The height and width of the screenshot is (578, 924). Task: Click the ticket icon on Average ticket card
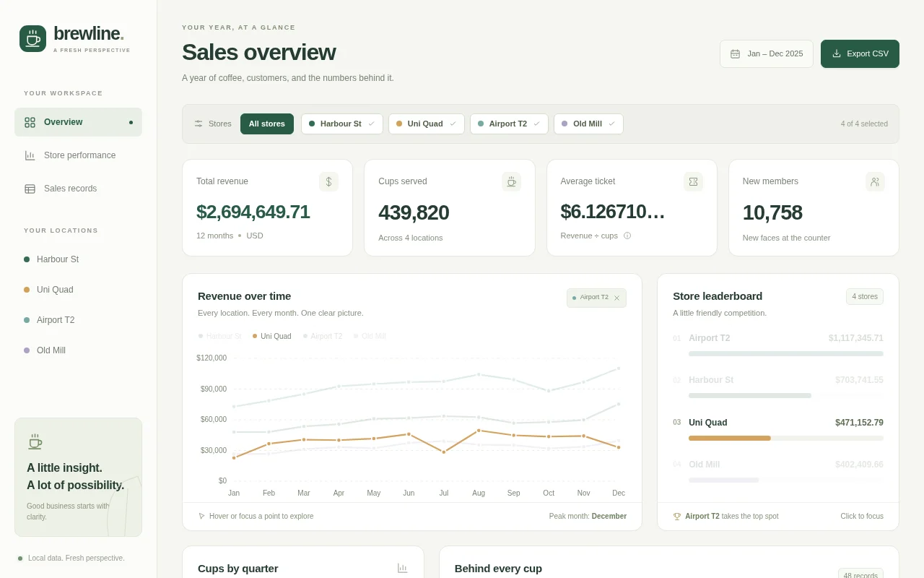coord(693,182)
